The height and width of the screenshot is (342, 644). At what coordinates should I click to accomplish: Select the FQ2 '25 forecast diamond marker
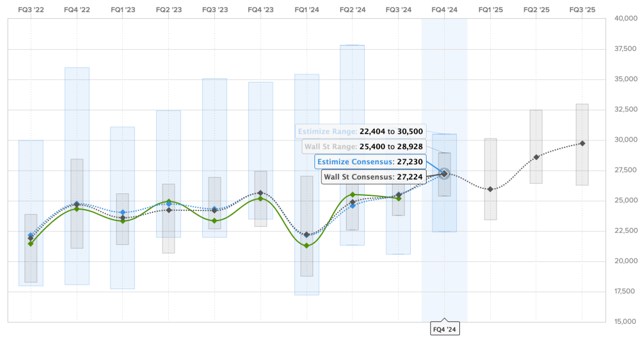(536, 157)
